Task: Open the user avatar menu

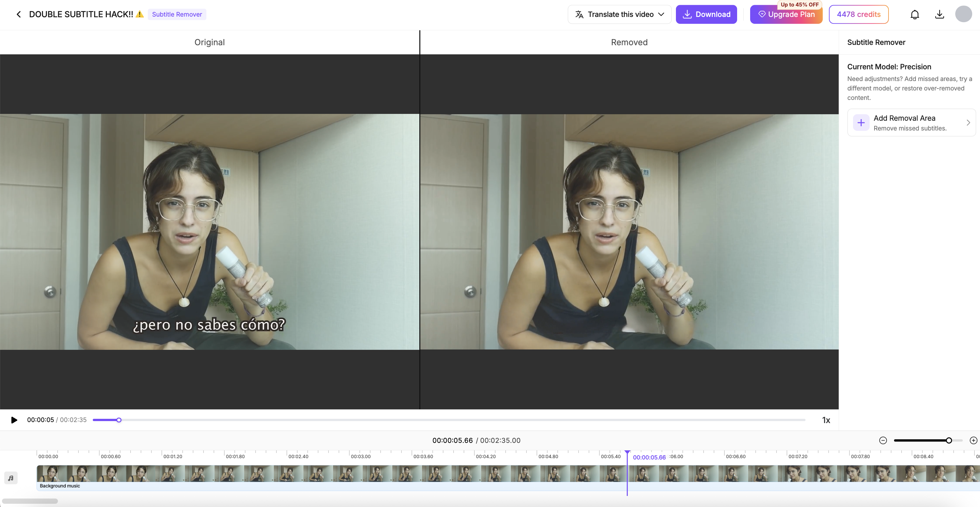Action: (963, 14)
